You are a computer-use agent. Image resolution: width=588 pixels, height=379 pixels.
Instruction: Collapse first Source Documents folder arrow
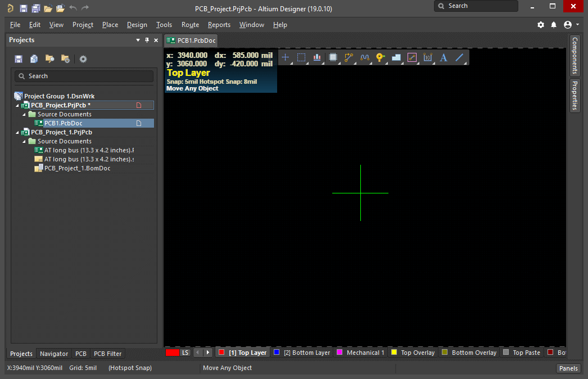[x=24, y=115]
